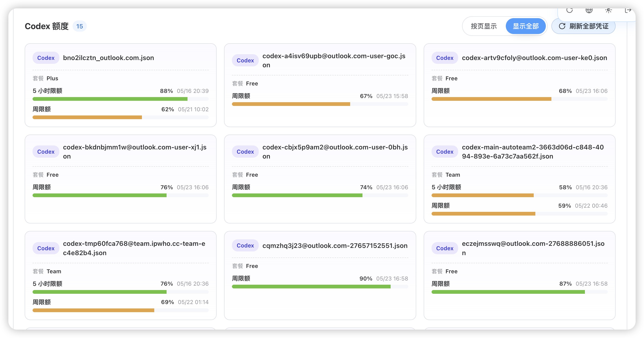
Task: Switch to 按页显示 view mode
Action: click(x=484, y=26)
